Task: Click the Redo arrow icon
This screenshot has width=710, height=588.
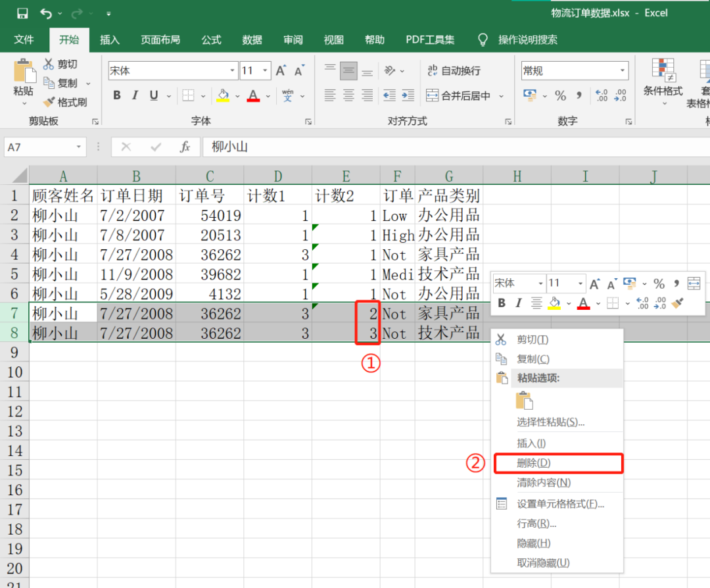Action: tap(76, 14)
